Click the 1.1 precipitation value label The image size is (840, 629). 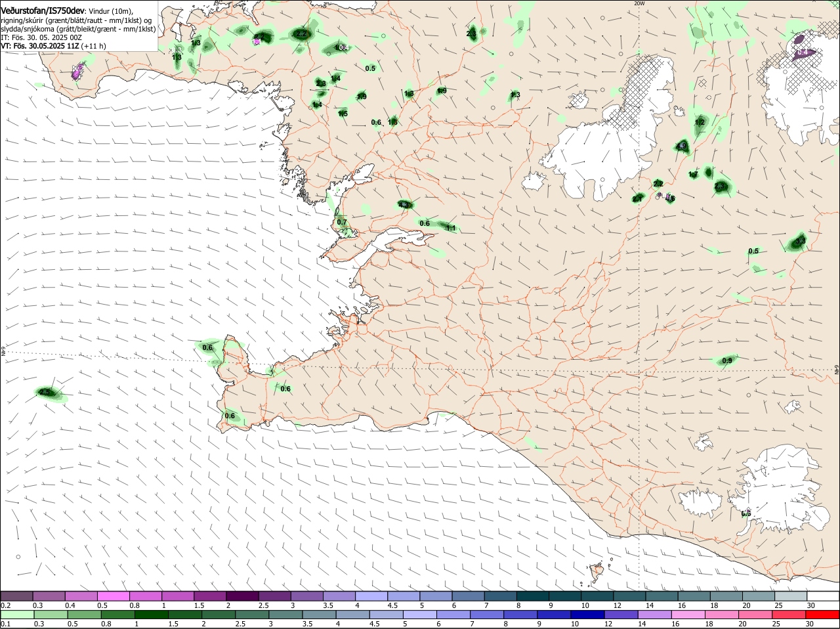click(451, 228)
